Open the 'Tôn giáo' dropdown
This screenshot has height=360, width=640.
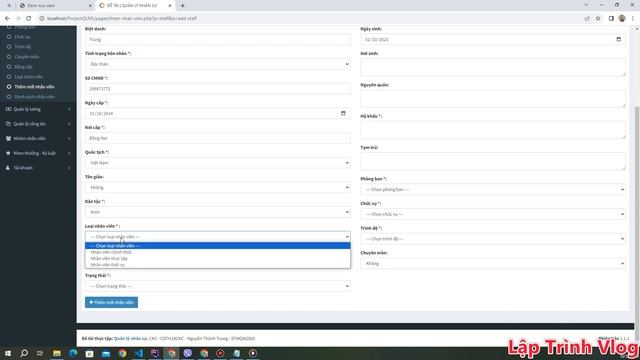click(x=218, y=187)
